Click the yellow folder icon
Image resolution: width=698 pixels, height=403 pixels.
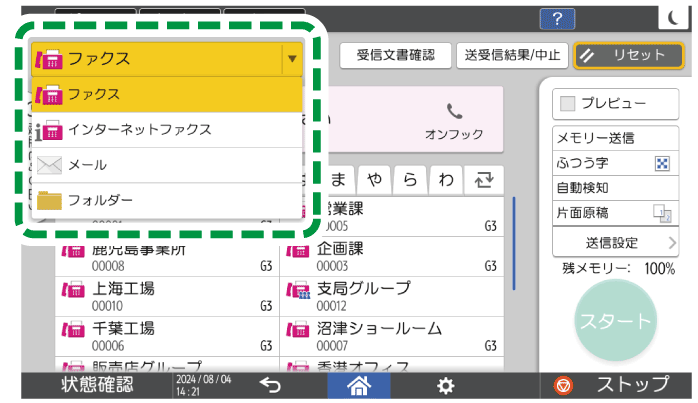tap(49, 200)
